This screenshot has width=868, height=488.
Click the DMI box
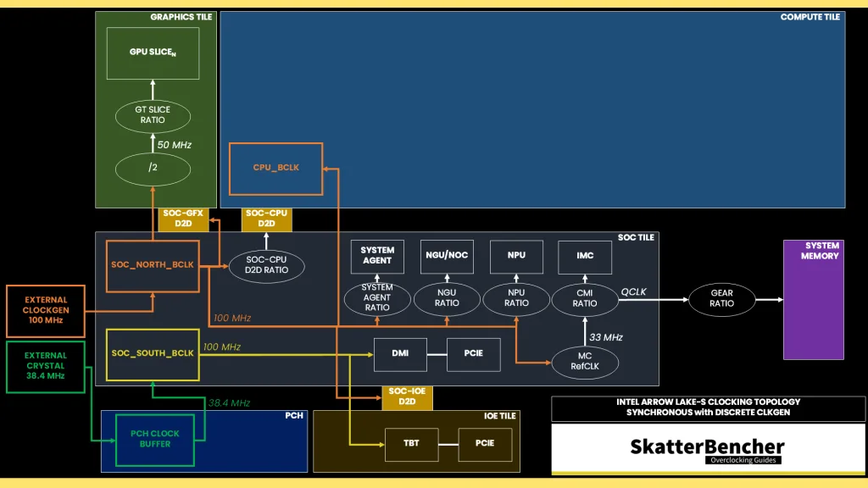coord(400,354)
